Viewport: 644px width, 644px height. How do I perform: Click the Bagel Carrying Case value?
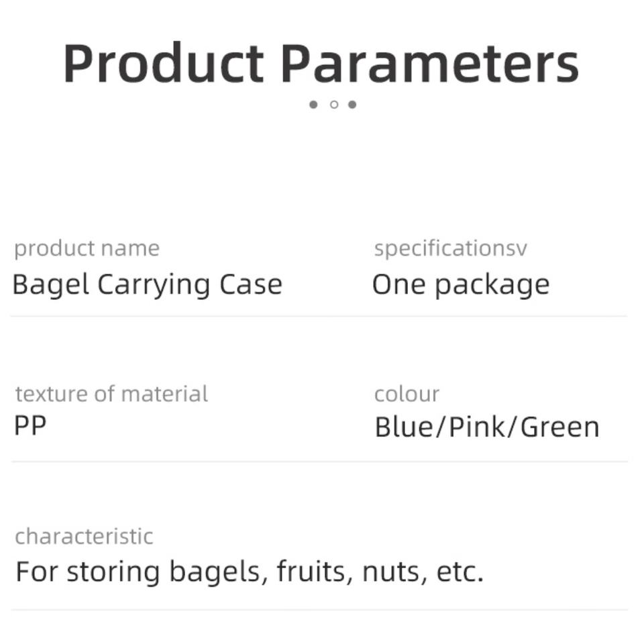[148, 285]
